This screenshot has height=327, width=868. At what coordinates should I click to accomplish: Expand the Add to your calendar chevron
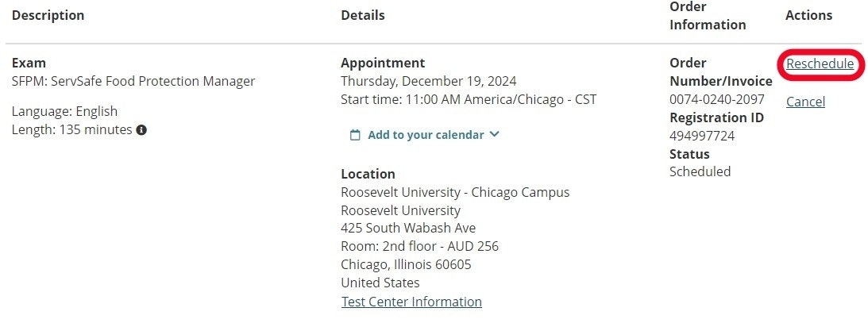(x=495, y=134)
